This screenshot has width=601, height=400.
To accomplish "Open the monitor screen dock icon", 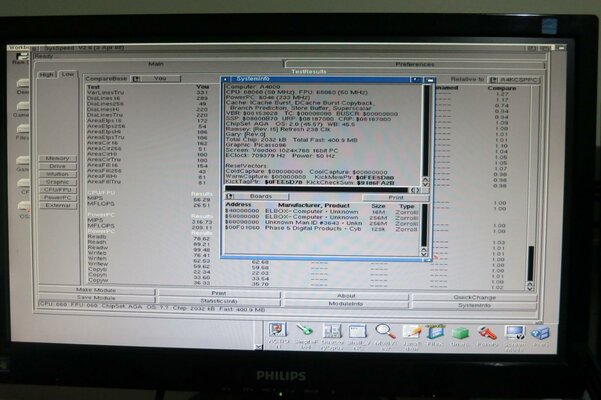I will tap(514, 330).
